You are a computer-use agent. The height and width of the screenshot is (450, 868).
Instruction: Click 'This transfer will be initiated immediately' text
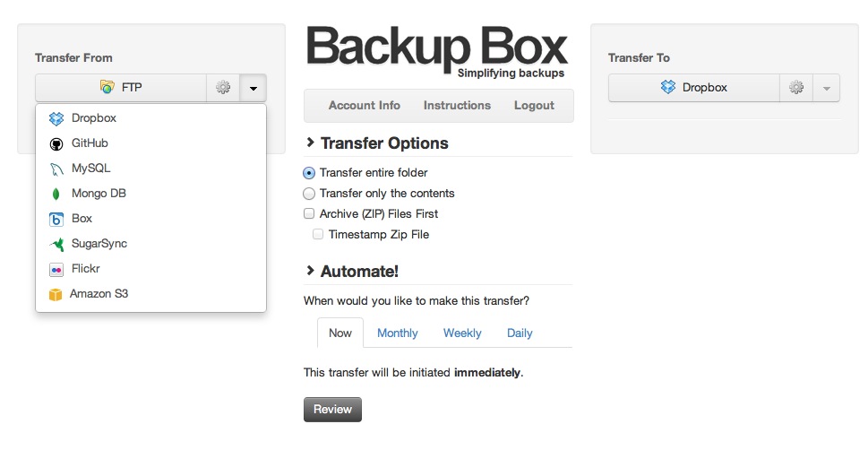pos(414,372)
